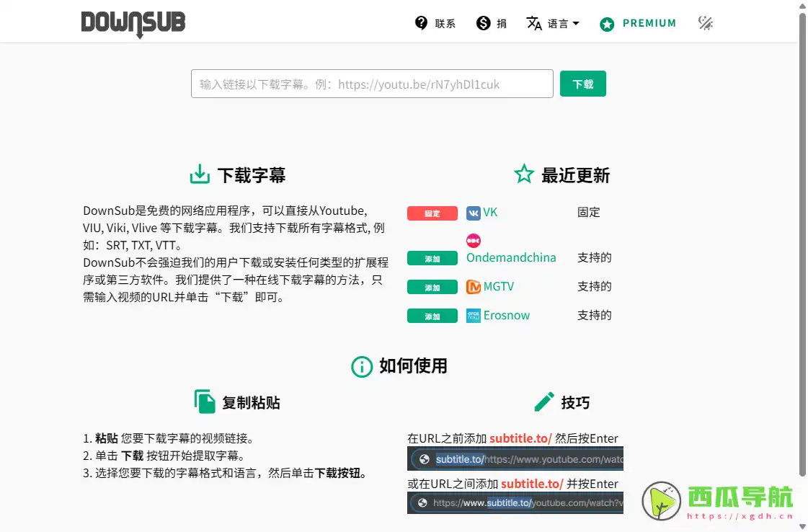
Task: Click the green info icon beside 如何使用
Action: 361,367
